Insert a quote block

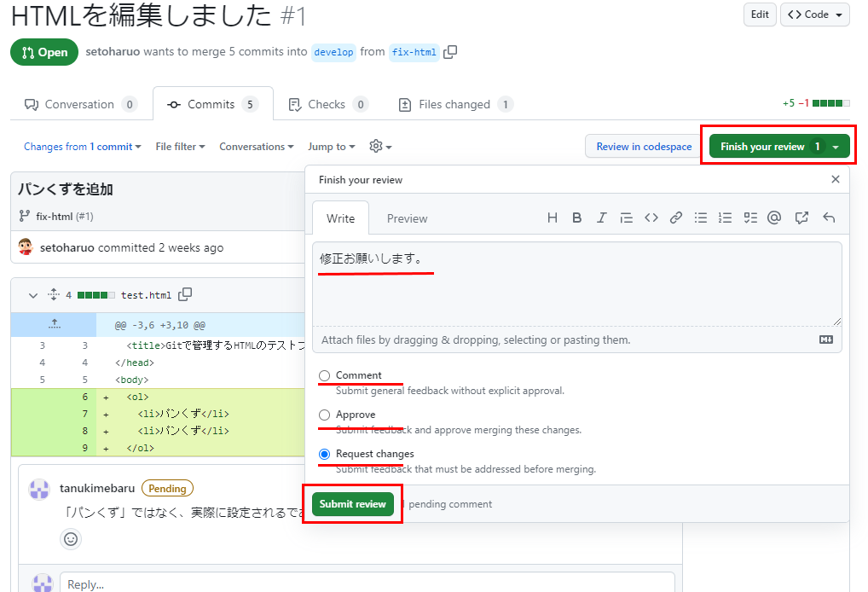(626, 218)
